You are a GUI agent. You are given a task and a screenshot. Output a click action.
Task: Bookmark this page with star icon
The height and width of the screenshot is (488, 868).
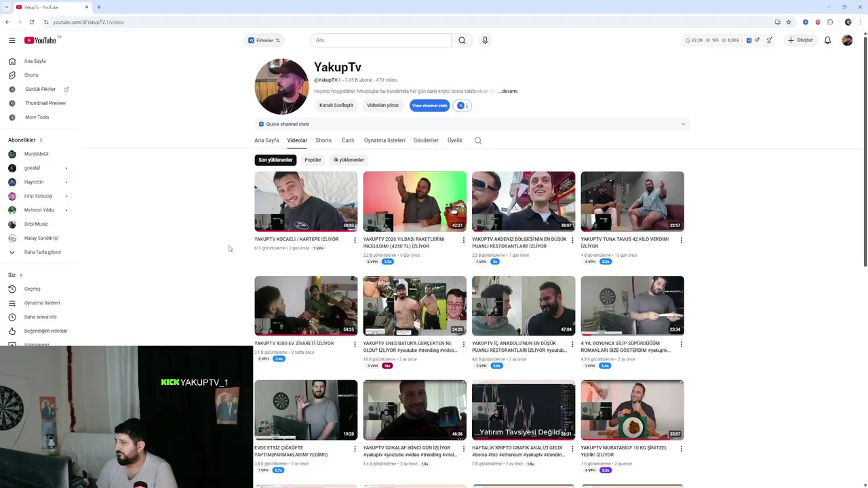(x=788, y=22)
